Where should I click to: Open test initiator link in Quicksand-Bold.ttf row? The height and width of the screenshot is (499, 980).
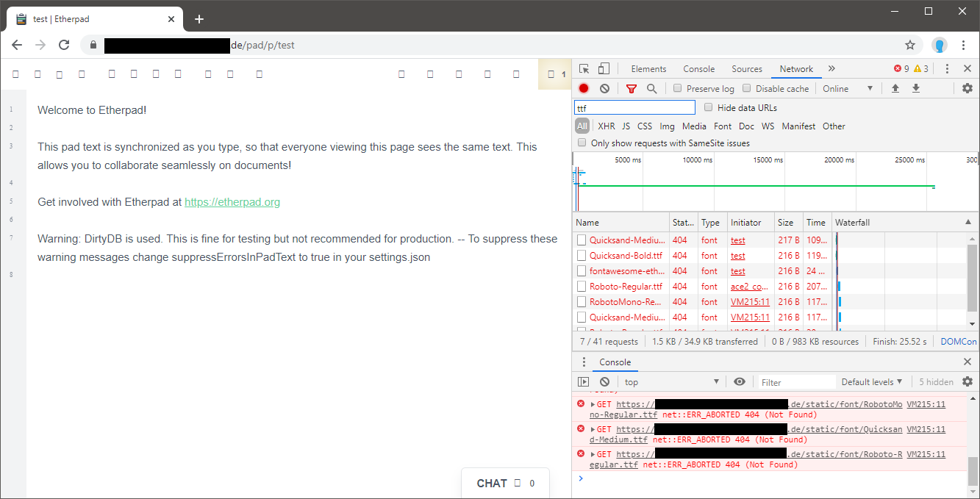click(x=737, y=255)
